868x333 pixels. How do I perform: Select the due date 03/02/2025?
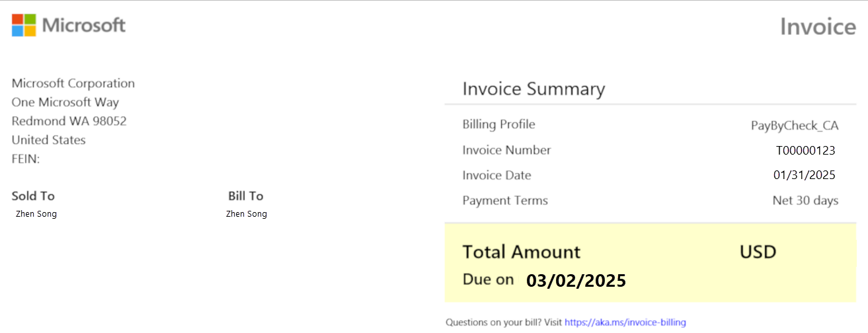(x=576, y=281)
